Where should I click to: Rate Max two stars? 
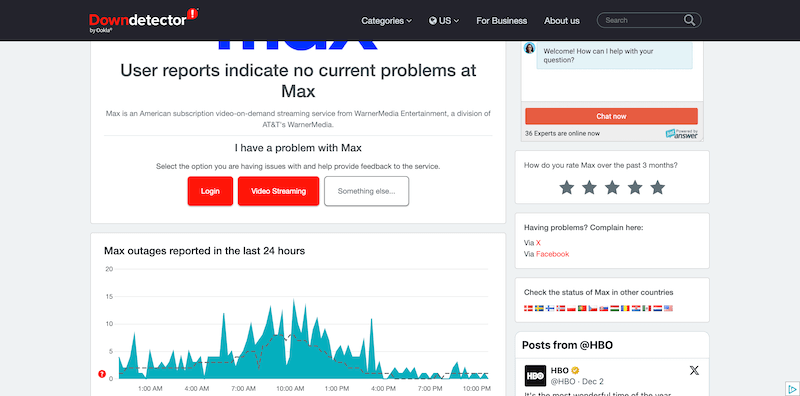(x=589, y=187)
